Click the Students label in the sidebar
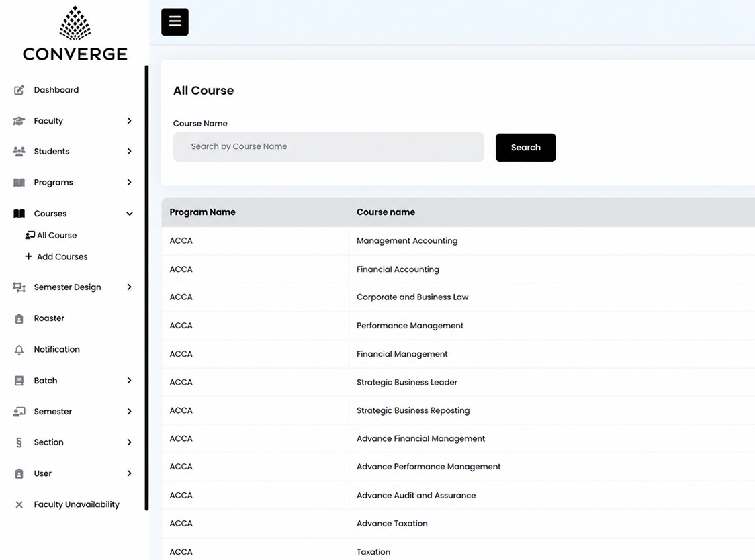The width and height of the screenshot is (755, 560). [52, 152]
